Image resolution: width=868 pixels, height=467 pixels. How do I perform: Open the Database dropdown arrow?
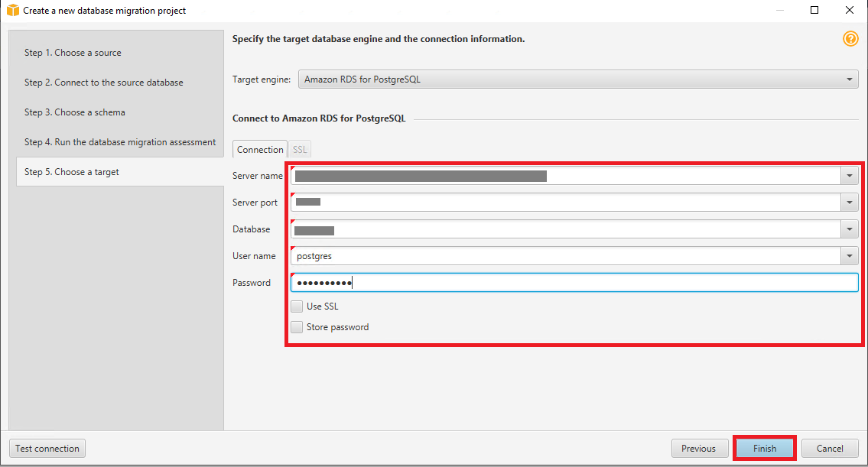849,229
